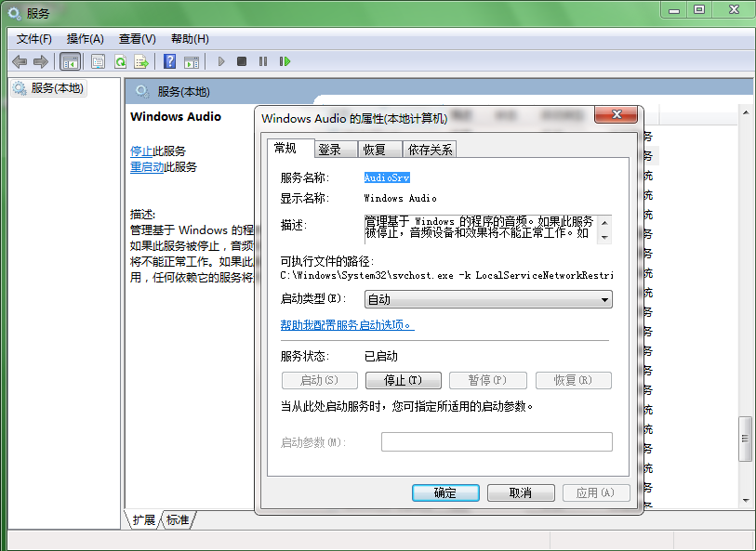This screenshot has width=756, height=551.
Task: Open the 启动类型 dropdown
Action: point(487,299)
